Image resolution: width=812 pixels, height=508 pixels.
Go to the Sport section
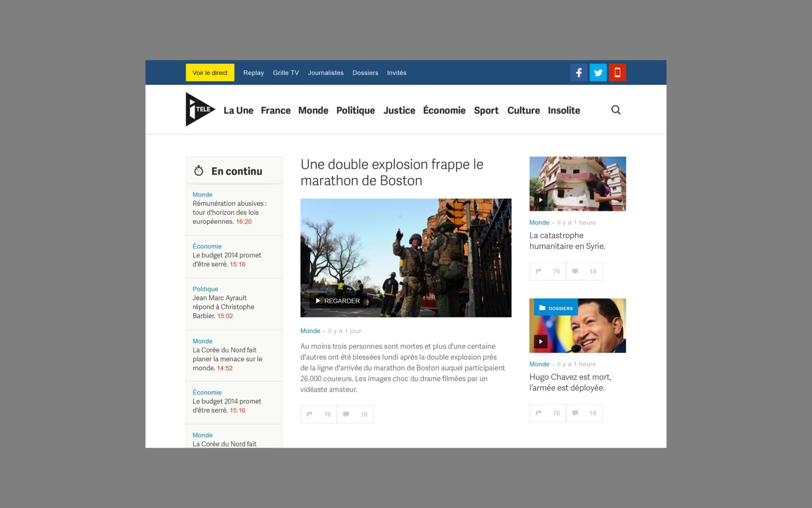[486, 110]
